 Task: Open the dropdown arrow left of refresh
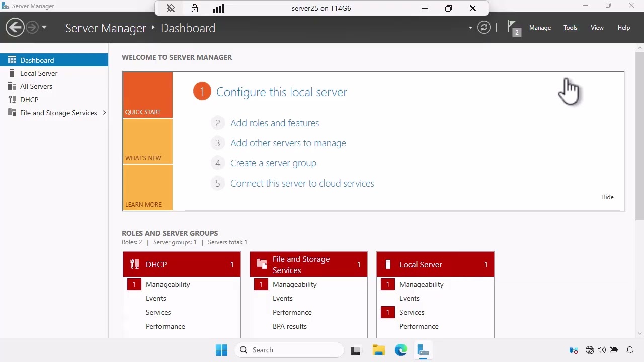470,28
